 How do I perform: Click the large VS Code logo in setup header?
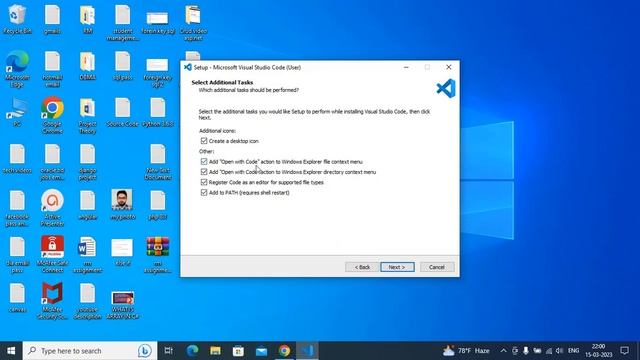pyautogui.click(x=445, y=88)
